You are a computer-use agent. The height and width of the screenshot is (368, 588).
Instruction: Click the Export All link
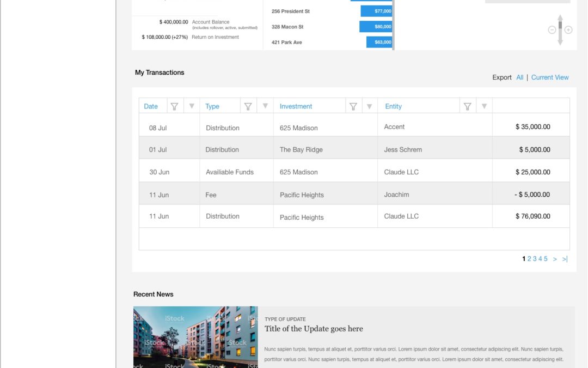click(x=519, y=77)
